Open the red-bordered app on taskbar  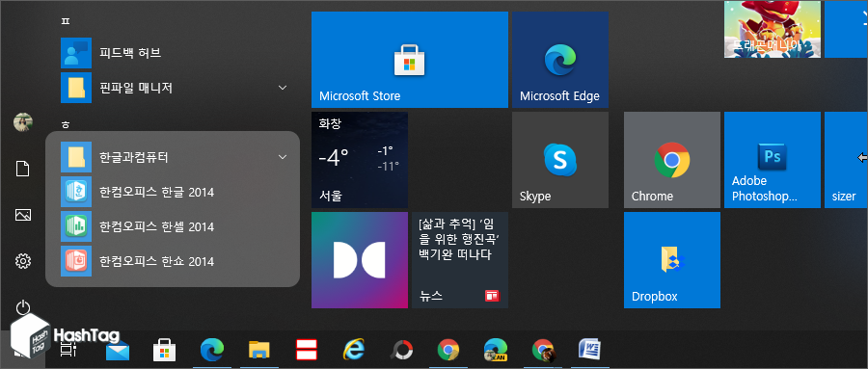[x=306, y=351]
